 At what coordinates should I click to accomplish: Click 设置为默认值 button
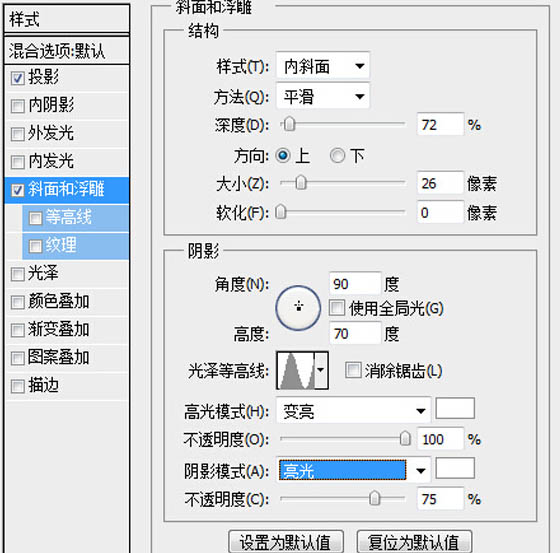point(286,542)
